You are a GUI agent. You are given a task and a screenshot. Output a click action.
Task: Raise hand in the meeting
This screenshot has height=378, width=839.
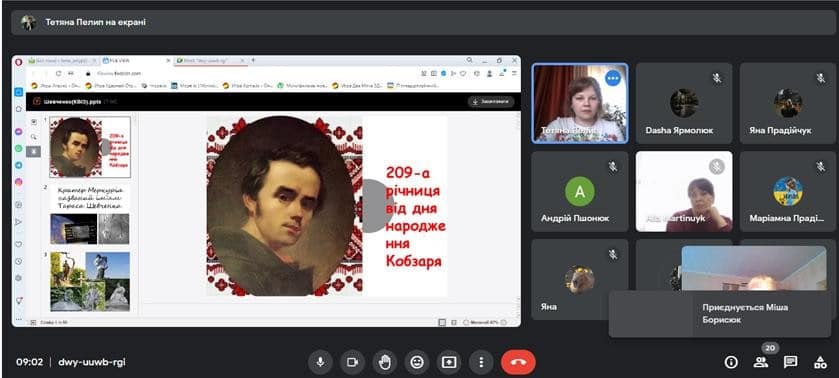click(x=384, y=362)
